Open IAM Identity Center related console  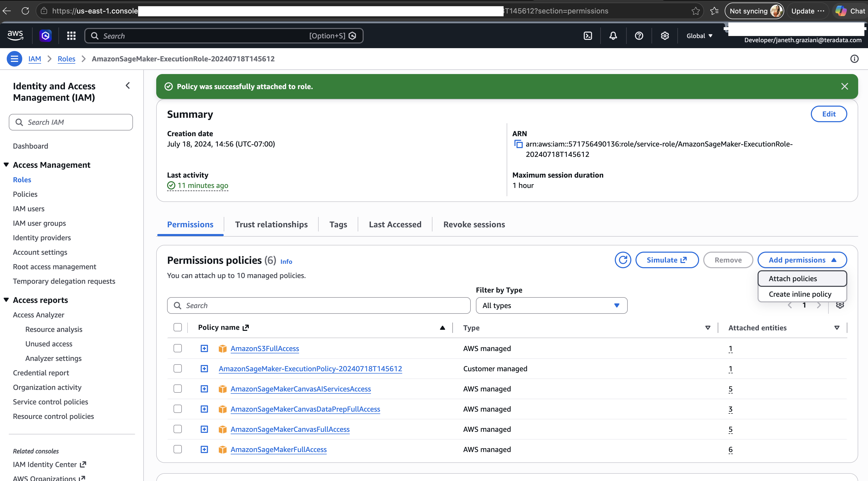pyautogui.click(x=49, y=464)
